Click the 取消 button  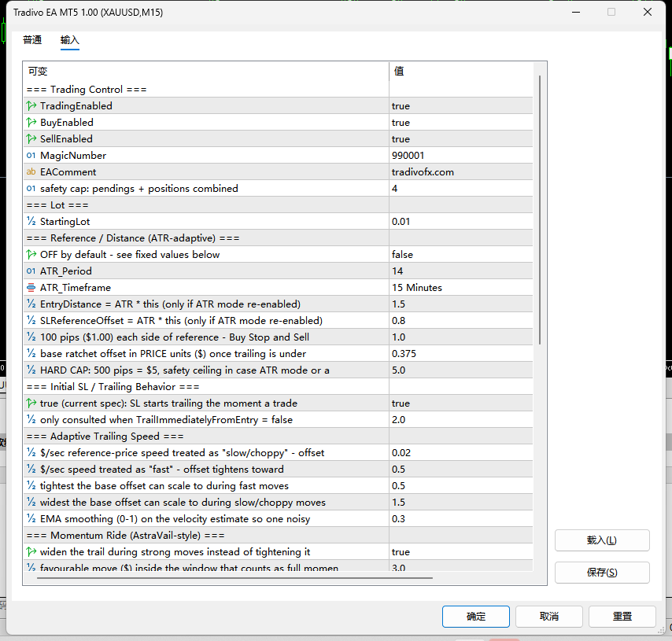(x=549, y=616)
